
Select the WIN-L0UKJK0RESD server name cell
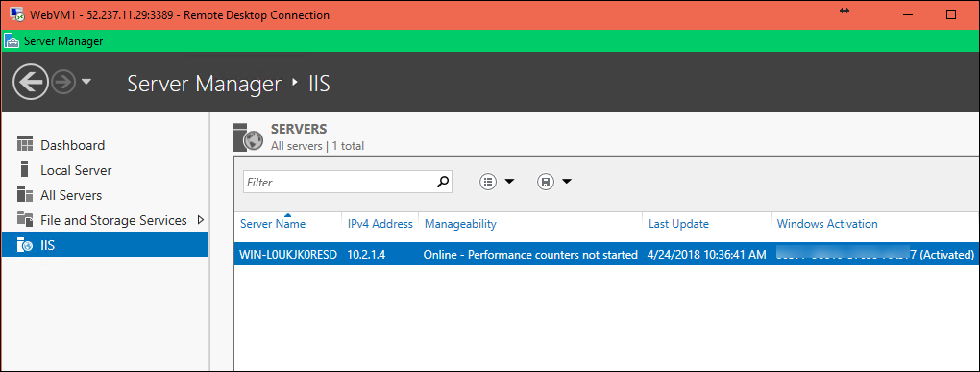tap(288, 255)
